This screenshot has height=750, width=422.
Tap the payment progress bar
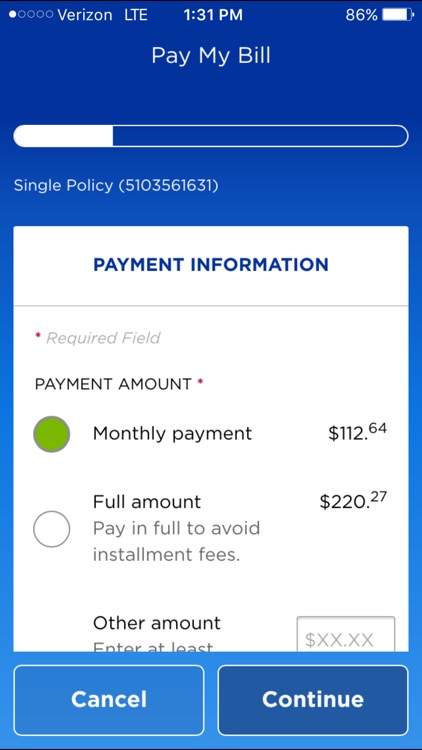click(x=211, y=136)
